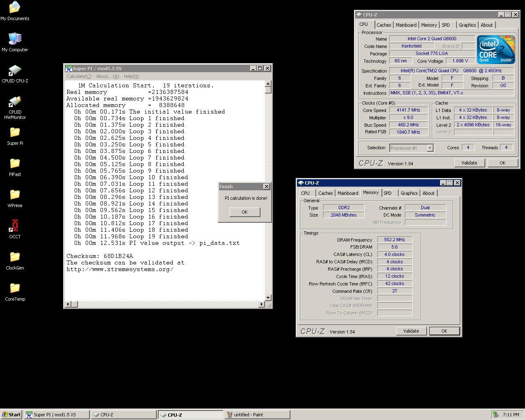Switch to first CPU-Z taskbar button

click(123, 415)
